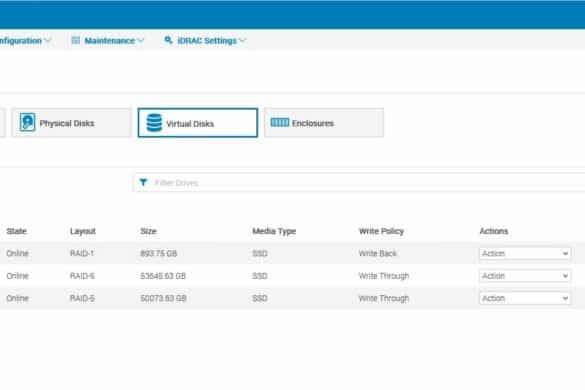Click the Enclosures rack icon
Image resolution: width=585 pixels, height=390 pixels.
pyautogui.click(x=280, y=122)
